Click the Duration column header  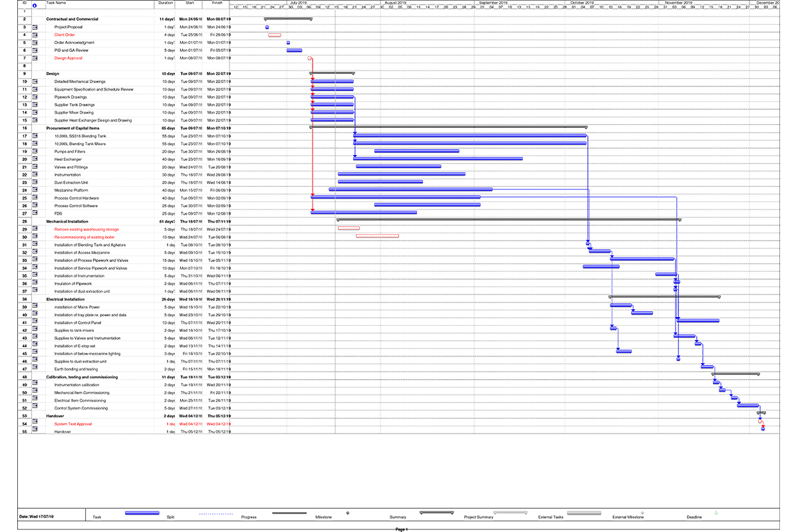166,3
